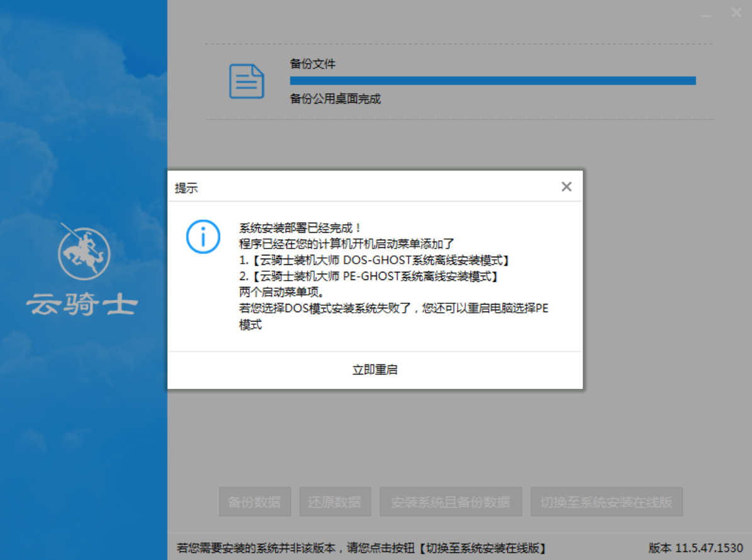The image size is (752, 560).
Task: Click the 云骑士 brand name text
Action: 82,304
